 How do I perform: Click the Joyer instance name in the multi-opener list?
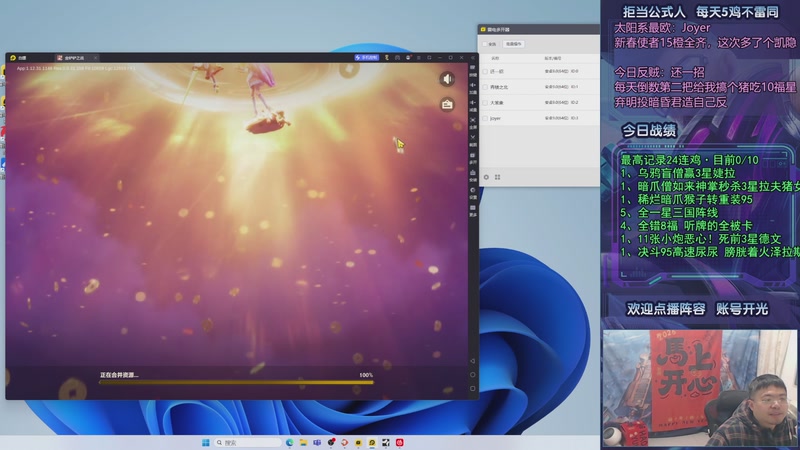495,118
